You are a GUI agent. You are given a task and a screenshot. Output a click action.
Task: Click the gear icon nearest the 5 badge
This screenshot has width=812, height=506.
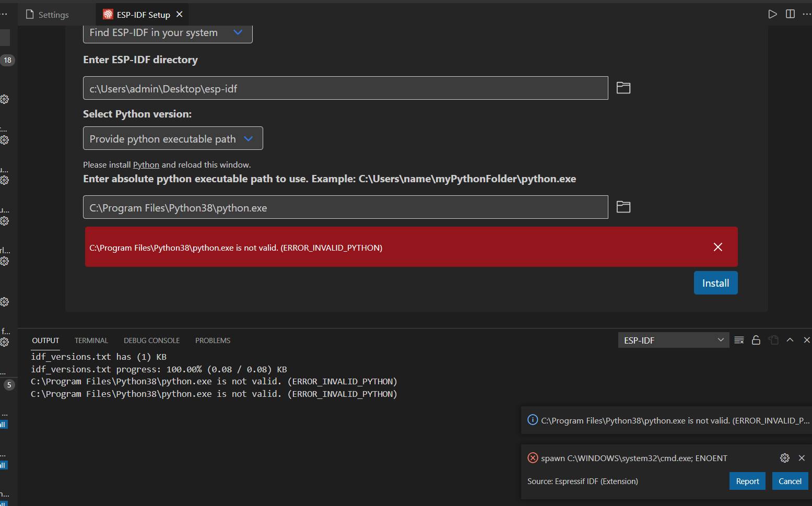coord(5,342)
